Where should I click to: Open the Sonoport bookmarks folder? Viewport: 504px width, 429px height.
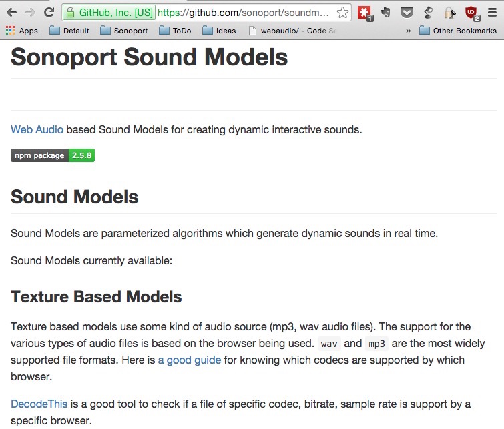123,31
